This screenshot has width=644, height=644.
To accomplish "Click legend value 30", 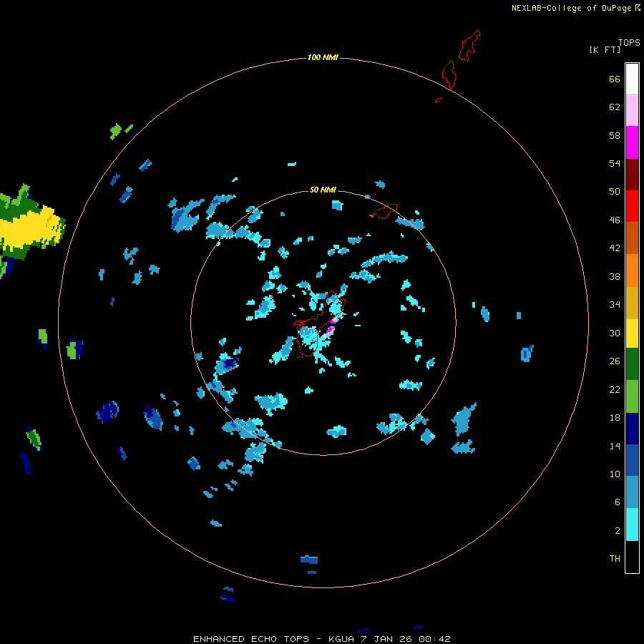I will [615, 333].
